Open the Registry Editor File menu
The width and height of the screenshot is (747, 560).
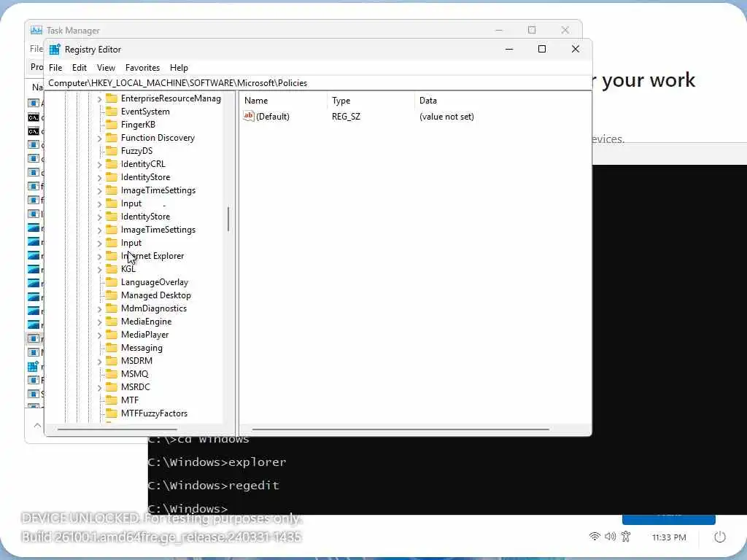tap(55, 68)
